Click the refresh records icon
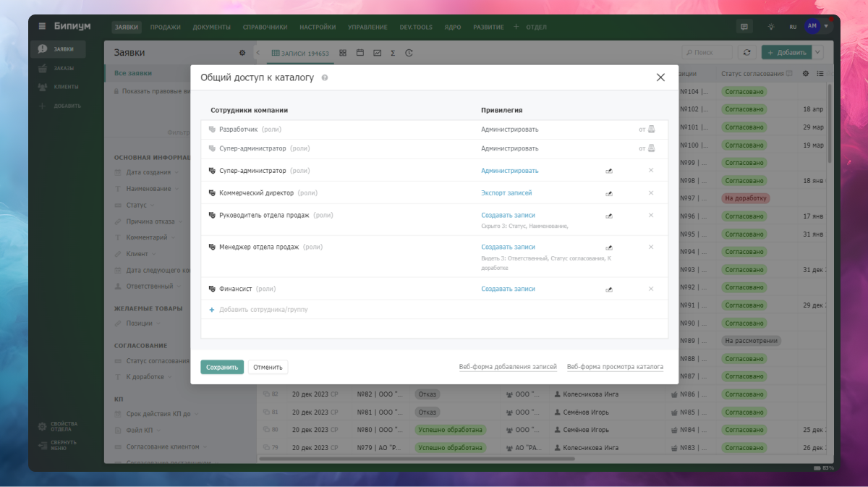 pyautogui.click(x=747, y=52)
